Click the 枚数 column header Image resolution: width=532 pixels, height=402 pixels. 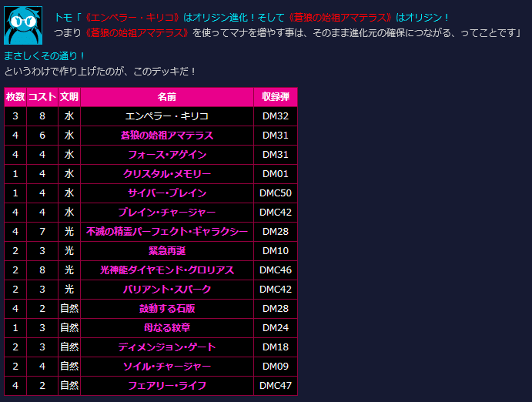click(x=15, y=97)
